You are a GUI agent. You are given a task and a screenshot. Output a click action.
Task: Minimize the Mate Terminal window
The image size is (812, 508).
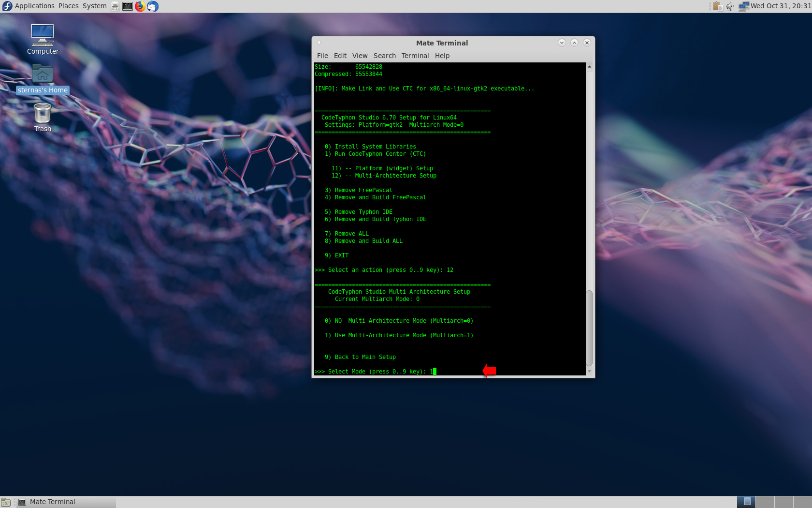pyautogui.click(x=562, y=43)
